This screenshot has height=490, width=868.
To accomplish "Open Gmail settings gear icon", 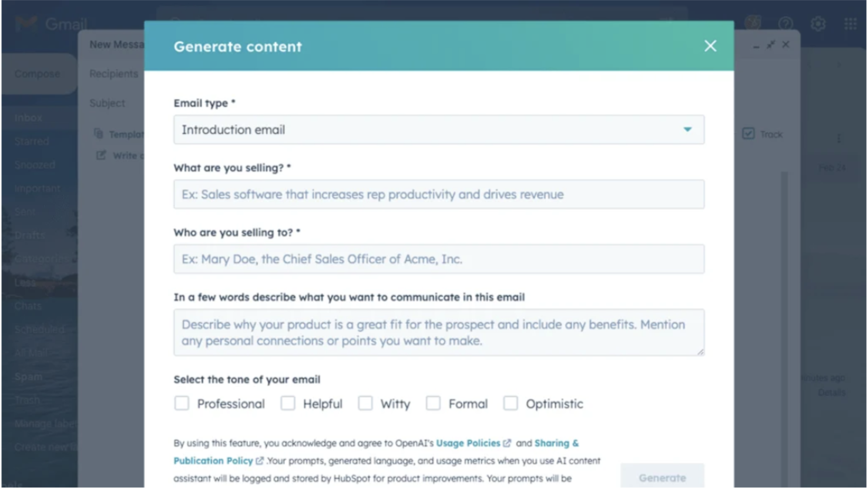I will coord(818,24).
